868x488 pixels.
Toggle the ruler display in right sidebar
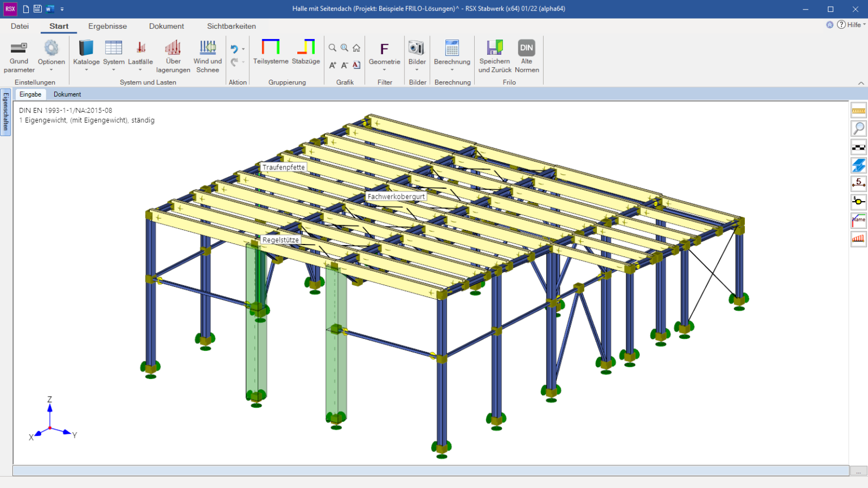[858, 111]
